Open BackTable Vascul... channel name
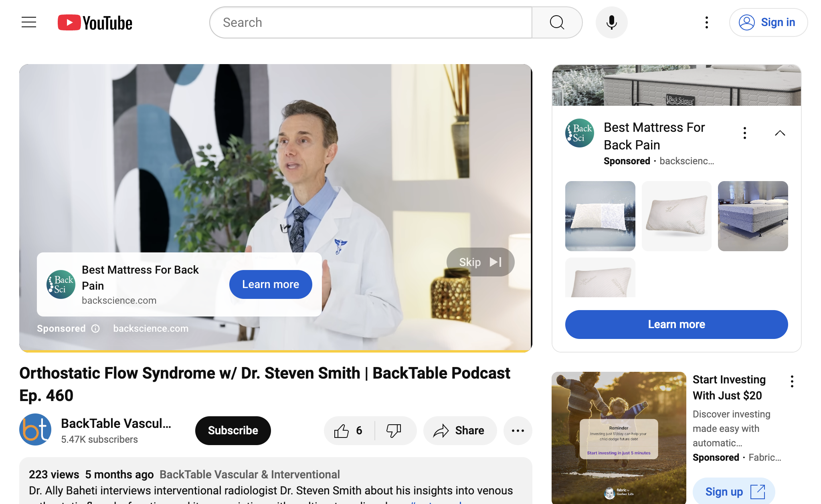The height and width of the screenshot is (504, 821). (116, 423)
